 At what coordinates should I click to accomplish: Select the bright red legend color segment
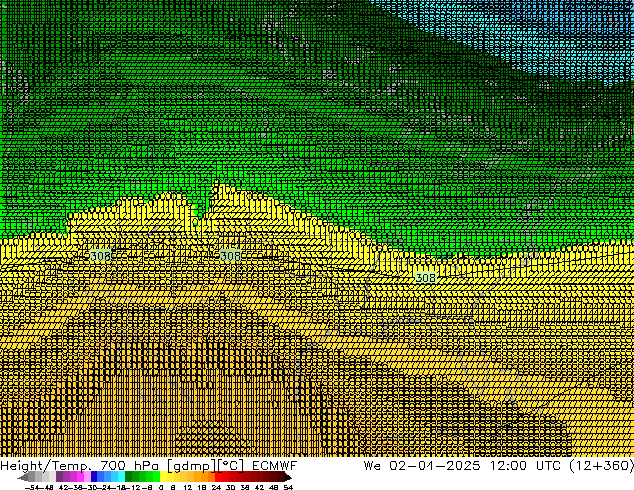(218, 477)
